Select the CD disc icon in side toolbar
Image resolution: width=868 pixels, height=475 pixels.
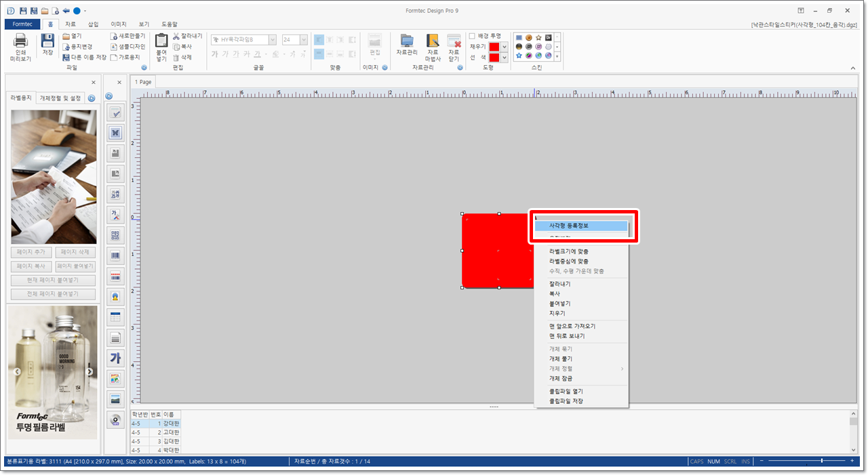[115, 419]
